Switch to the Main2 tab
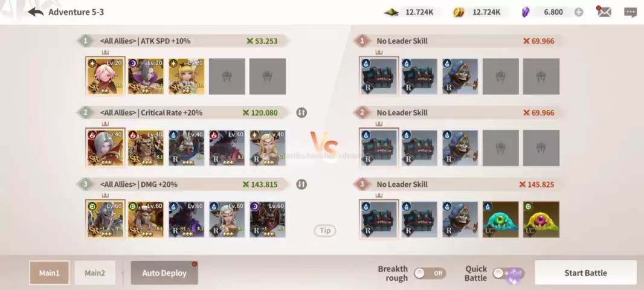 95,272
